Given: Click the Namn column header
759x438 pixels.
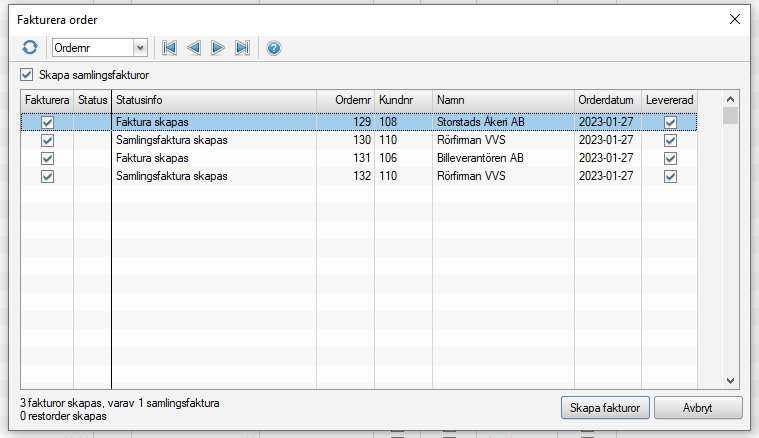Looking at the screenshot, I should coord(503,100).
